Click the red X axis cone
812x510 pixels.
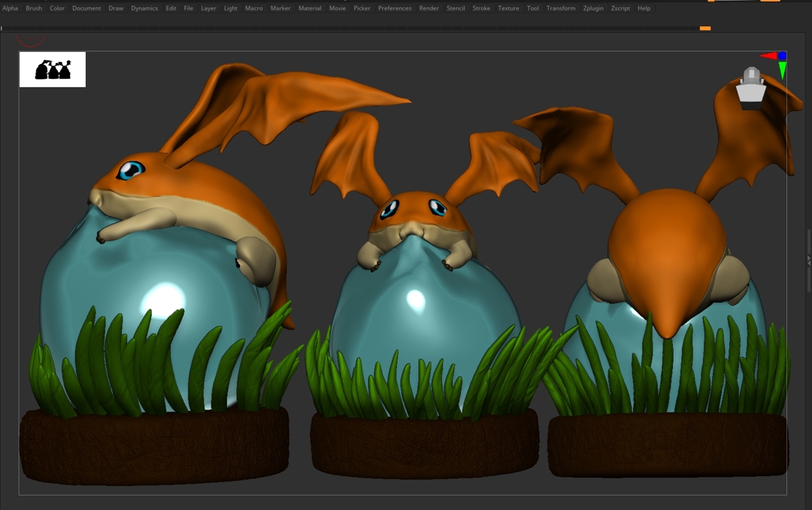pos(768,56)
